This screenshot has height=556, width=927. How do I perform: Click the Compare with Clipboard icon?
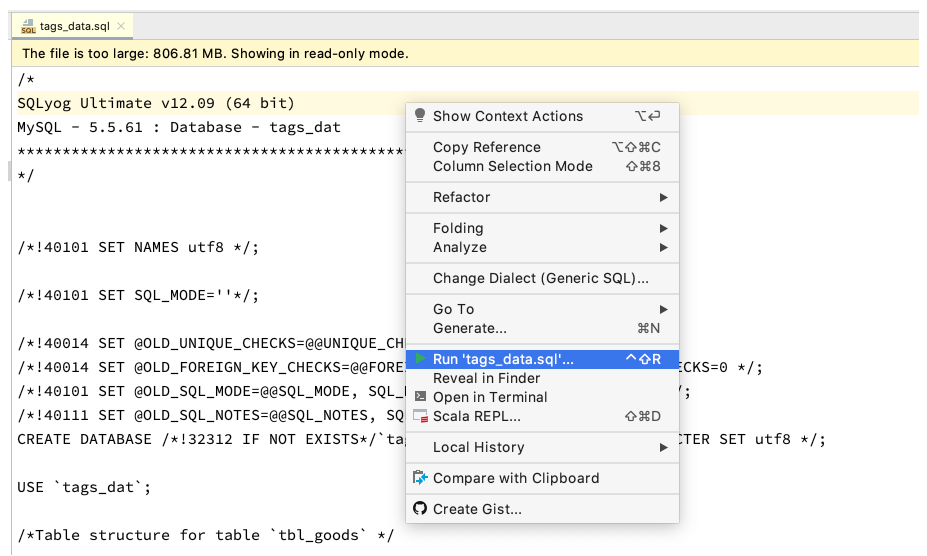420,477
